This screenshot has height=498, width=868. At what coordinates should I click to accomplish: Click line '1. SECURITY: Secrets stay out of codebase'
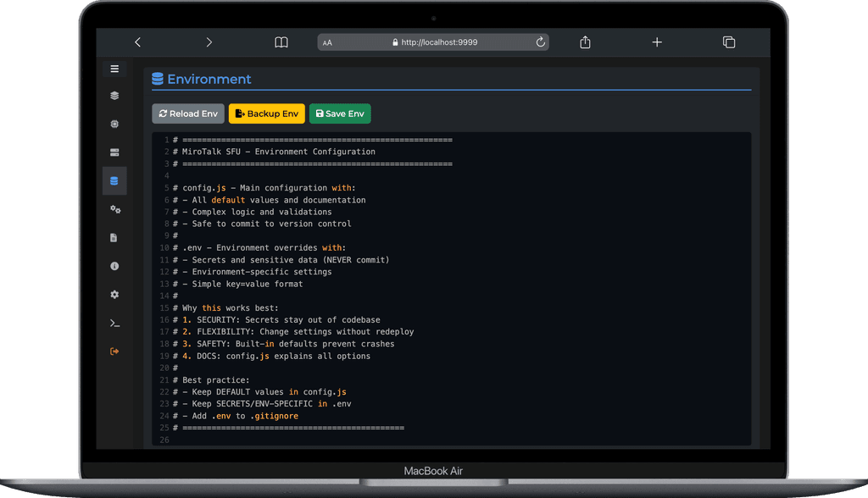tap(281, 320)
